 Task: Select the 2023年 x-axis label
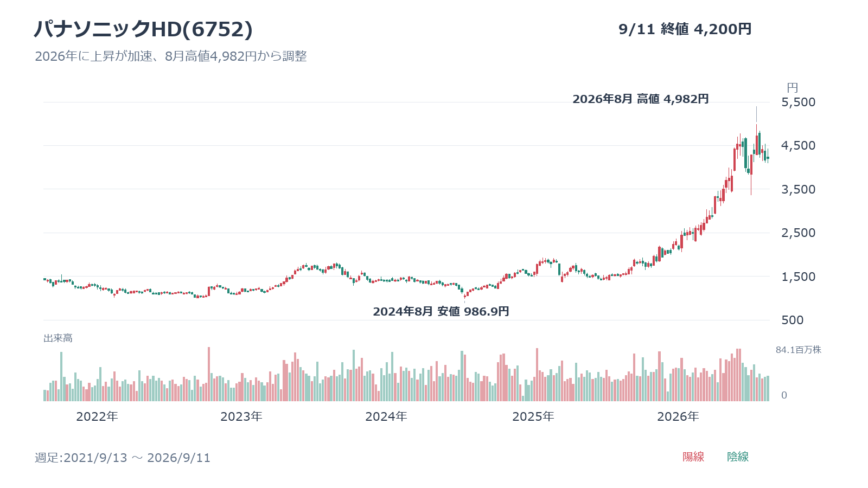[241, 416]
